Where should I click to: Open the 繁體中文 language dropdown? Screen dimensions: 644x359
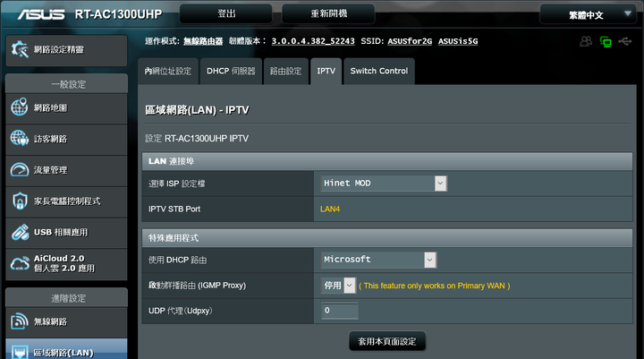click(x=589, y=15)
